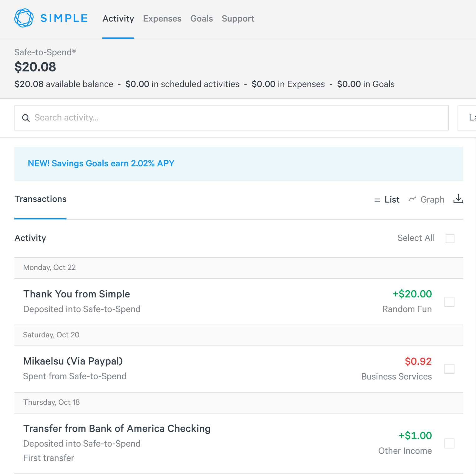Click the $0.92 amount
The width and height of the screenshot is (476, 475).
[418, 361]
